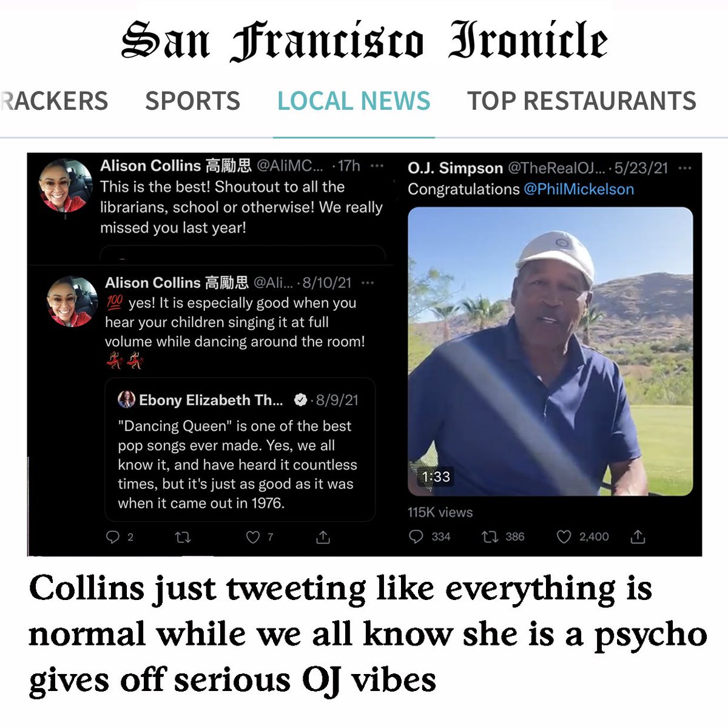Retweet the O.J. Simpson tweet (386)
Viewport: 728px width, 728px height.
(x=490, y=536)
